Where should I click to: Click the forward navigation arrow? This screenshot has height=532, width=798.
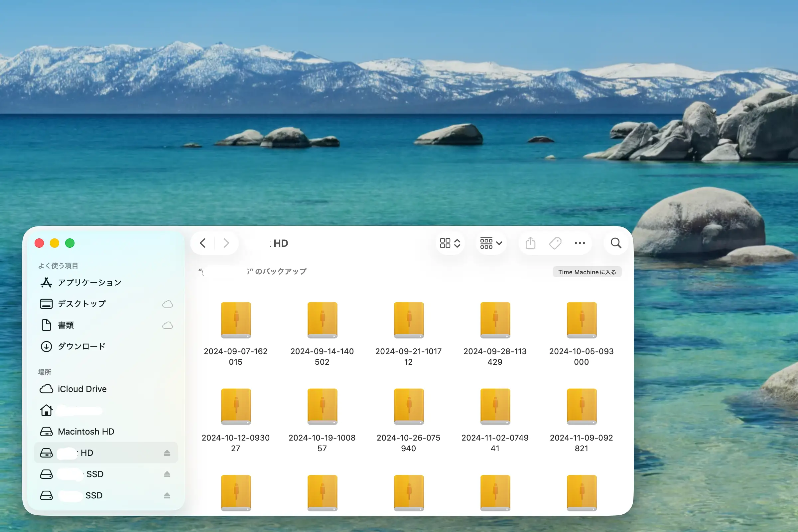click(x=226, y=243)
